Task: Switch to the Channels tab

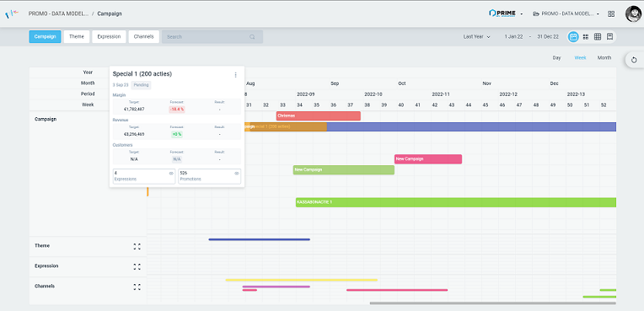Action: pyautogui.click(x=144, y=36)
